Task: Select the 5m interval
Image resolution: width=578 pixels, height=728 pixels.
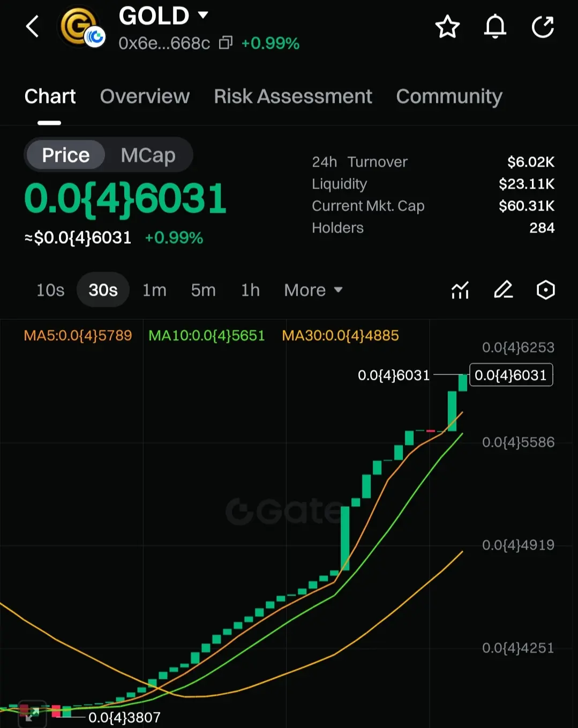Action: [203, 290]
